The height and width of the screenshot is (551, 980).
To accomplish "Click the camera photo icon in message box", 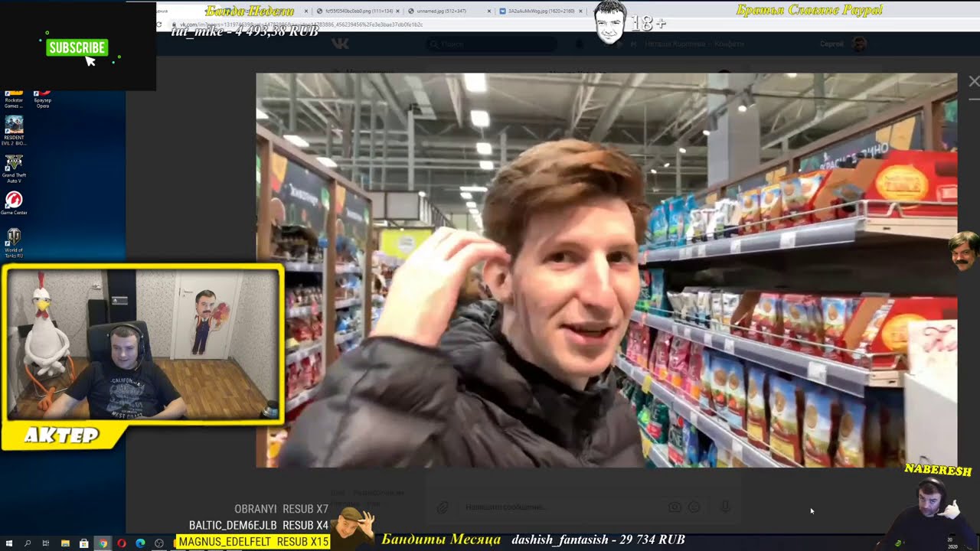I will [x=675, y=507].
